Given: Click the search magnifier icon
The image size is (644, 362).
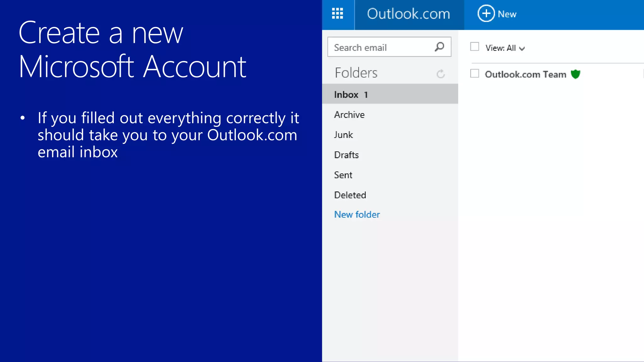Looking at the screenshot, I should (439, 47).
